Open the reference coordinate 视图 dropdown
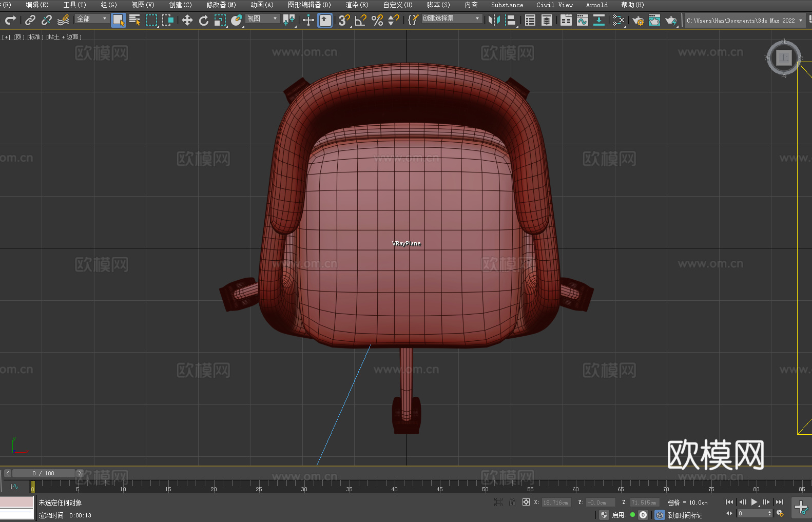812x522 pixels. [x=262, y=18]
